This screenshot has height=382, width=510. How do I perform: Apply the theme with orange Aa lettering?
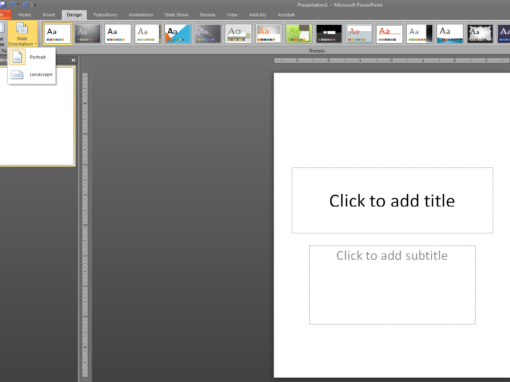click(268, 34)
